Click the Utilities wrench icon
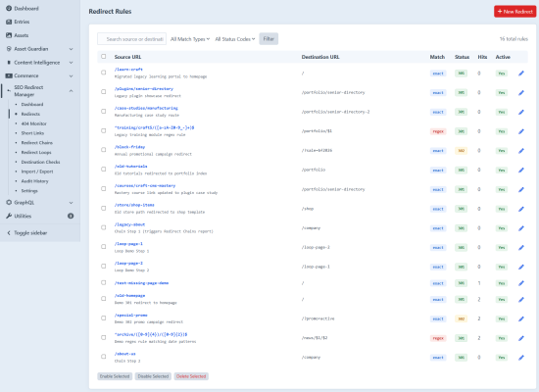This screenshot has height=392, width=539. pos(9,216)
